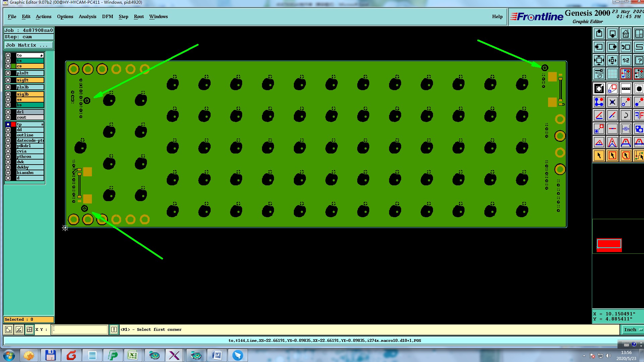Click the rotate feature tool icon
Viewport: 644px width, 362px height.
pyautogui.click(x=626, y=115)
